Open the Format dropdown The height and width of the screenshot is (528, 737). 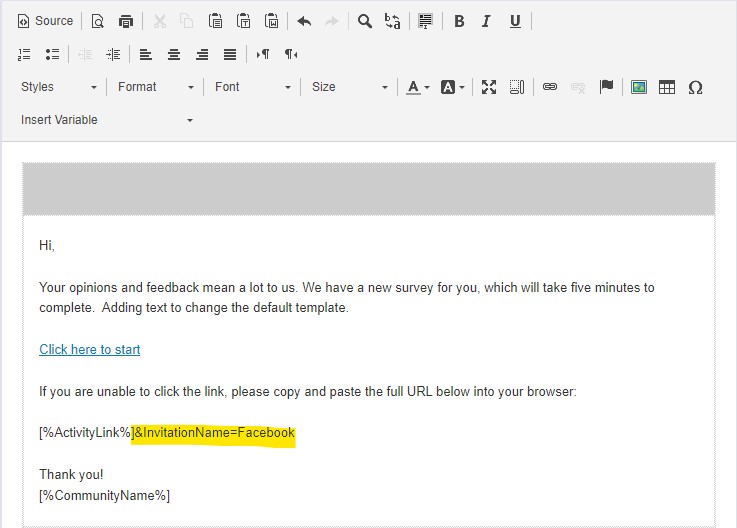click(x=156, y=87)
